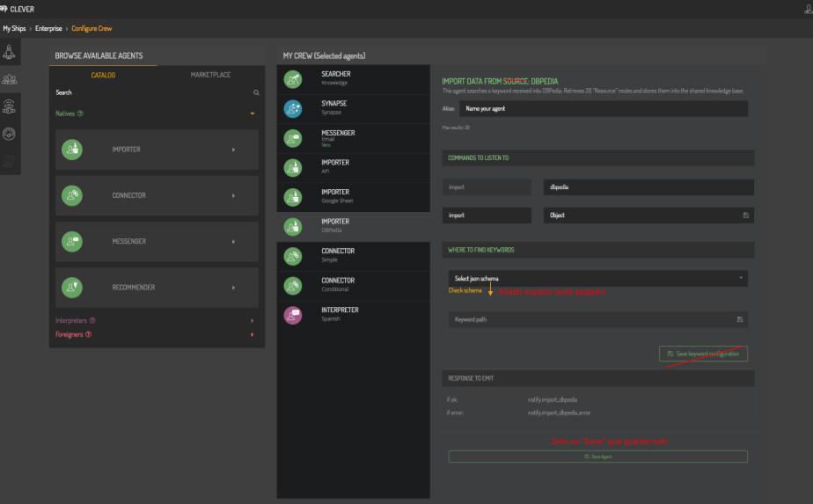The width and height of the screenshot is (813, 504).
Task: Click Enterprise in the breadcrumb
Action: 48,29
